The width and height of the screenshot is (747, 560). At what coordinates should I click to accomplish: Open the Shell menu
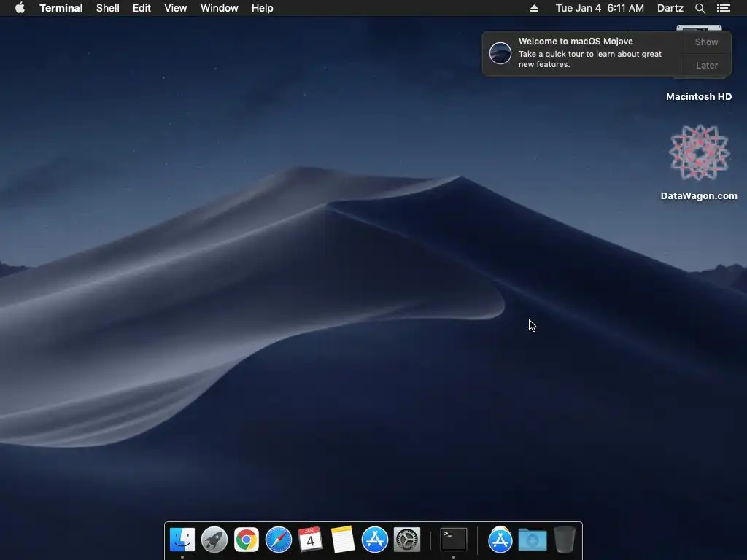coord(108,8)
